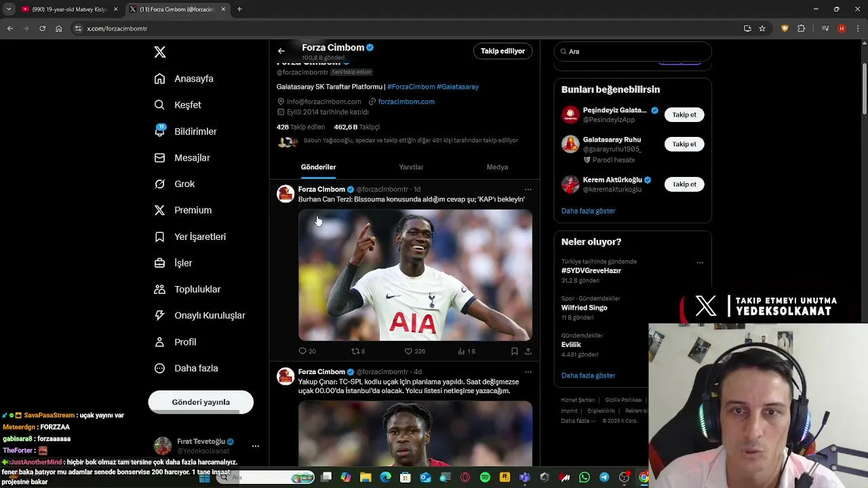The image size is (868, 488).
Task: Open the 462,6 B Takipçi list
Action: point(357,127)
